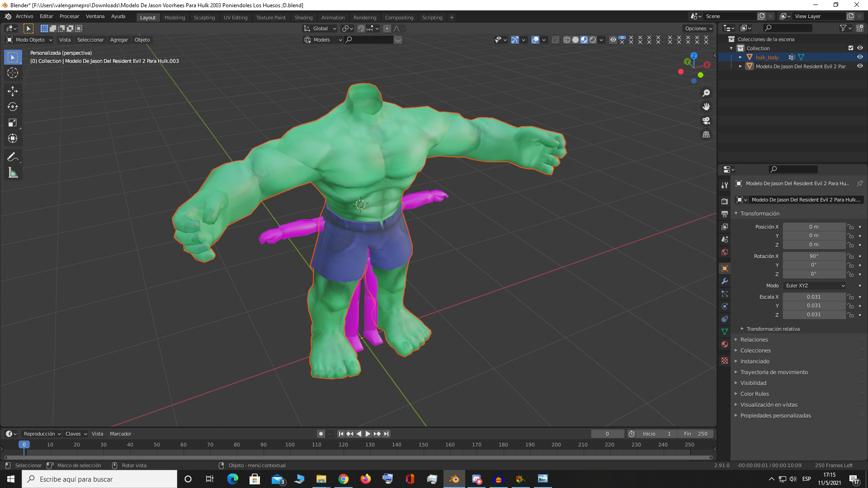The image size is (868, 488).
Task: Open the World properties tab
Action: point(725,252)
